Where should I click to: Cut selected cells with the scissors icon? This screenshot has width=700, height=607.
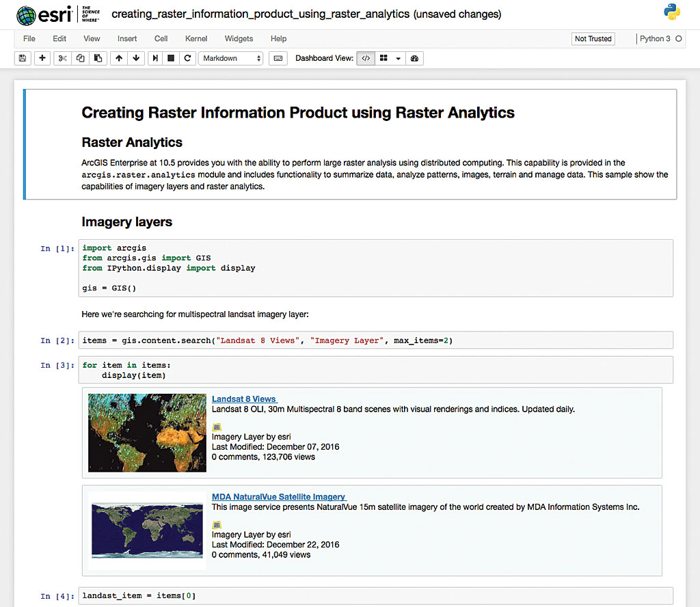pos(62,58)
